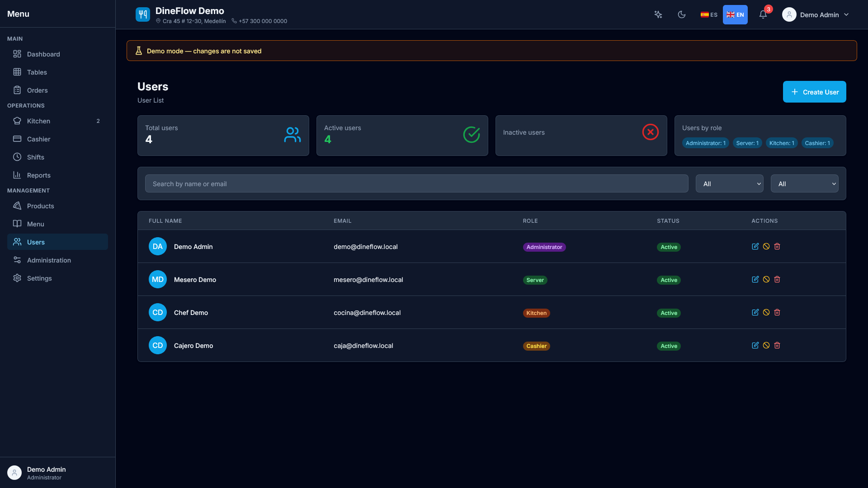The height and width of the screenshot is (488, 868).
Task: Open Reports in the sidebar
Action: click(x=57, y=175)
